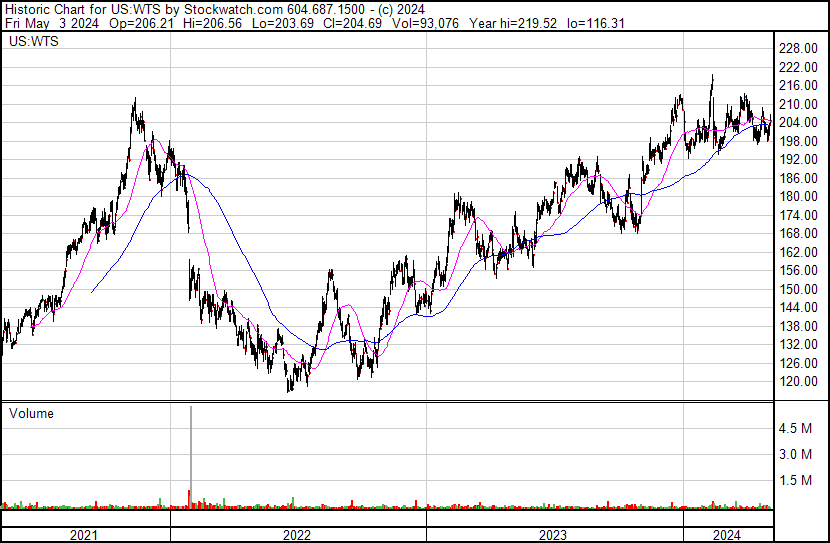This screenshot has width=830, height=543.
Task: Click the 162.00 price axis label
Action: 798,252
